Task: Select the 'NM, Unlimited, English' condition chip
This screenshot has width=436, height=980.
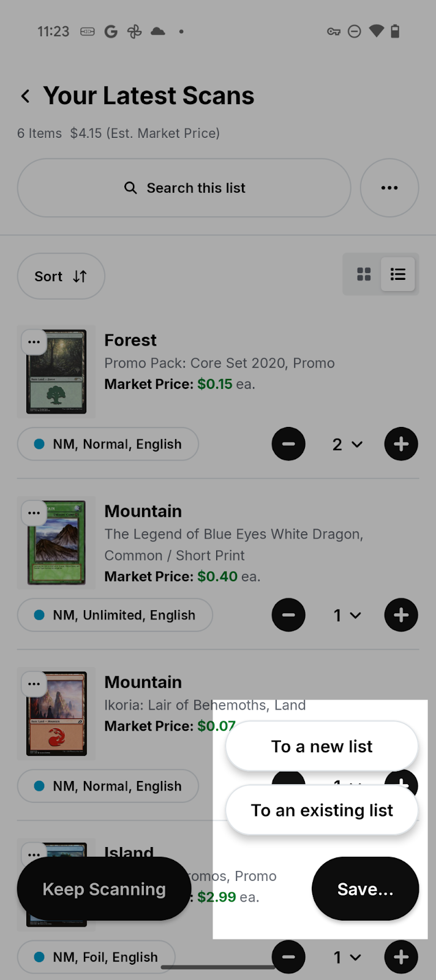Action: coord(115,615)
